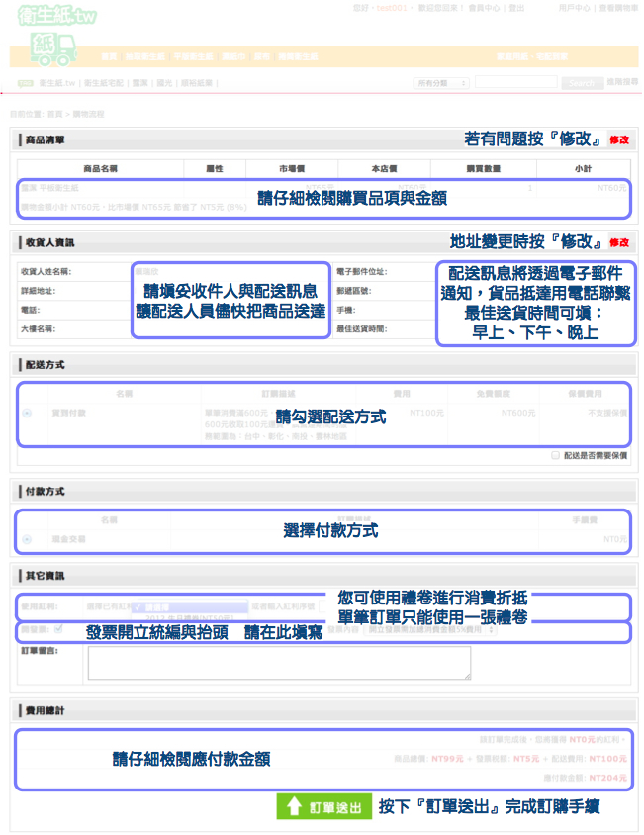Open the 進階搜尋 advanced search link
644x835 pixels.
(x=622, y=81)
